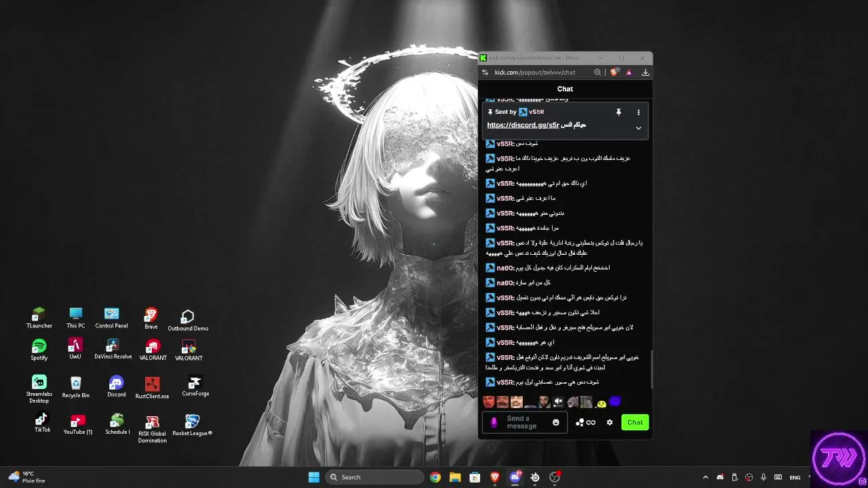Screen dimensions: 868x488
Task: Click the green Chat send button
Action: (x=635, y=422)
